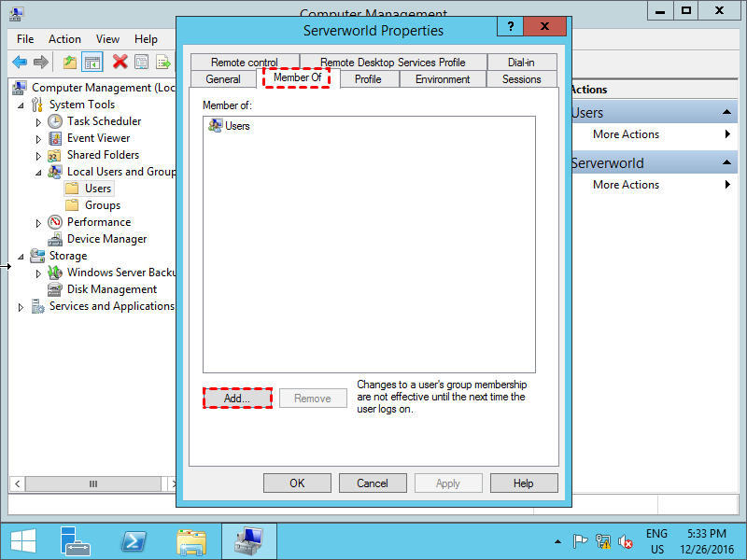Image resolution: width=747 pixels, height=560 pixels.
Task: Collapse the Users section in Actions pane
Action: (726, 112)
